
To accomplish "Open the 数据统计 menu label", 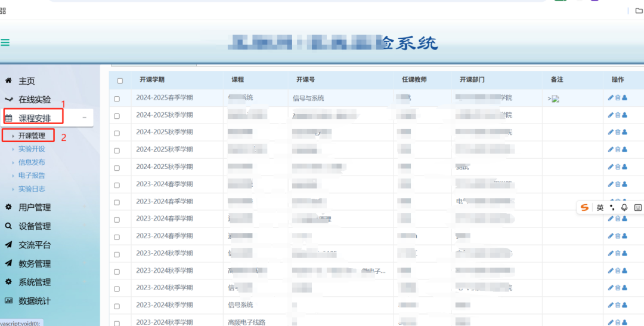I will [x=35, y=301].
